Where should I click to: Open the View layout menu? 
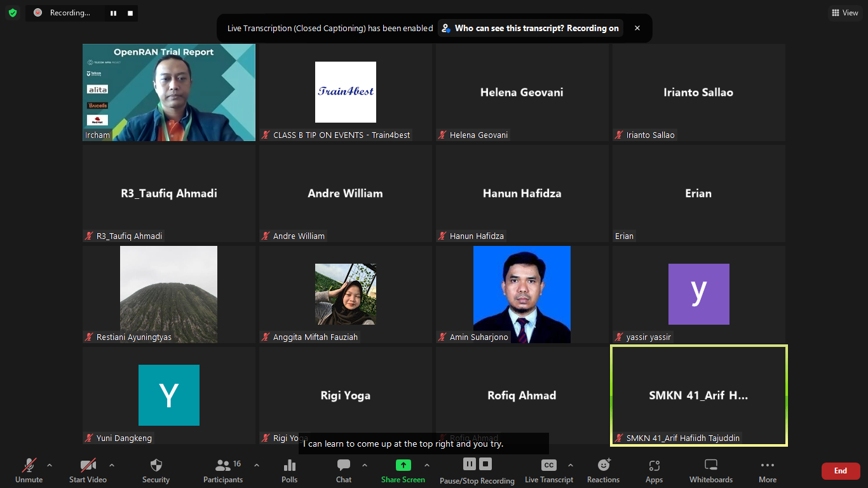845,13
